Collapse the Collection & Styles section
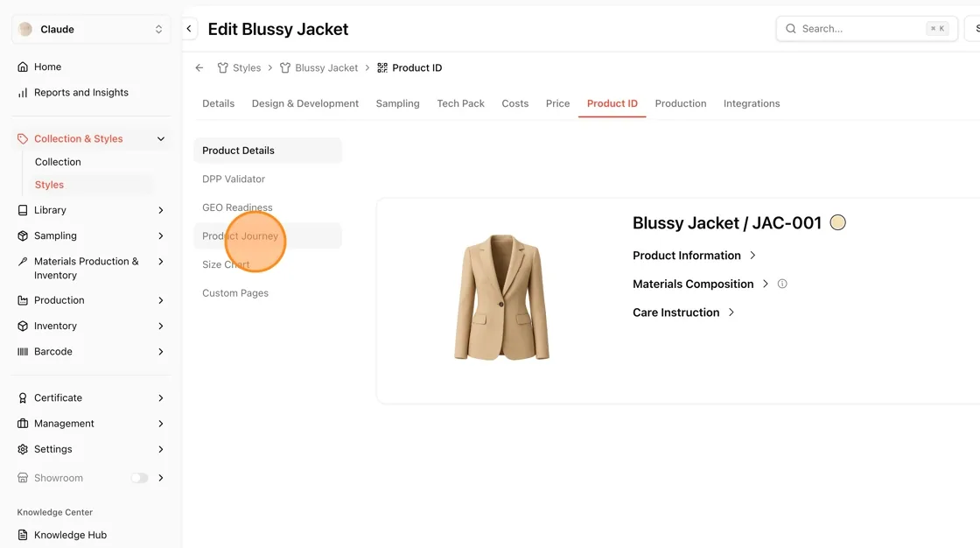The width and height of the screenshot is (980, 548). click(x=161, y=139)
